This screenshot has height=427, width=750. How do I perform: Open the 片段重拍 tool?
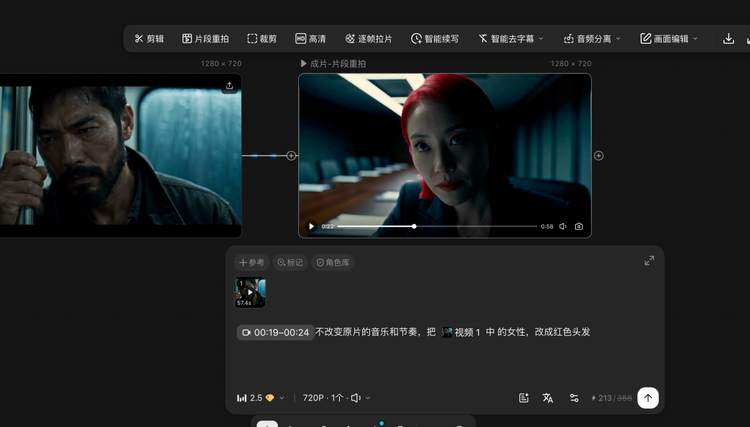[x=205, y=39]
